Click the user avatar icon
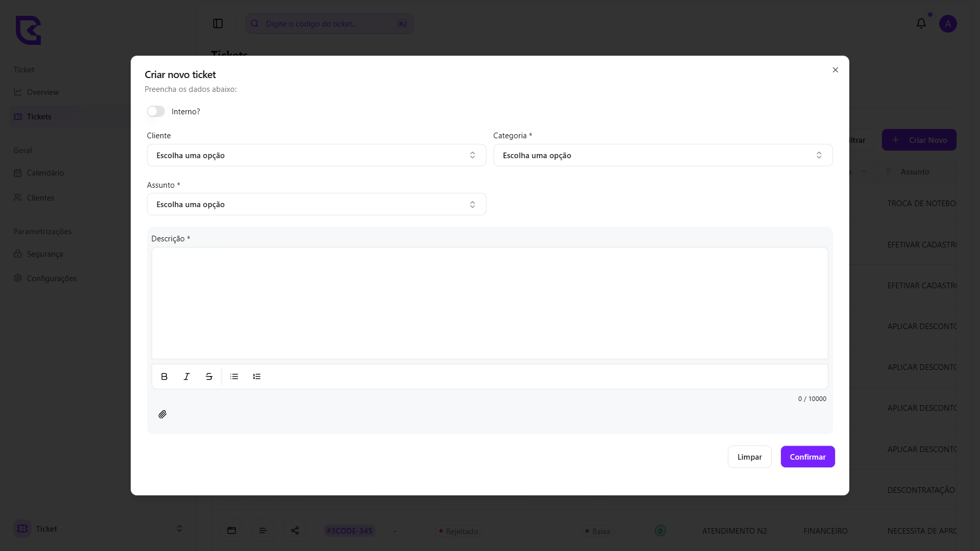The width and height of the screenshot is (980, 551). pos(948,23)
